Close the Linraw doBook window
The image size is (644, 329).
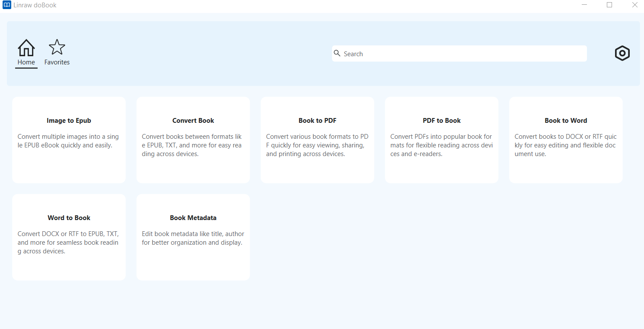pyautogui.click(x=634, y=5)
